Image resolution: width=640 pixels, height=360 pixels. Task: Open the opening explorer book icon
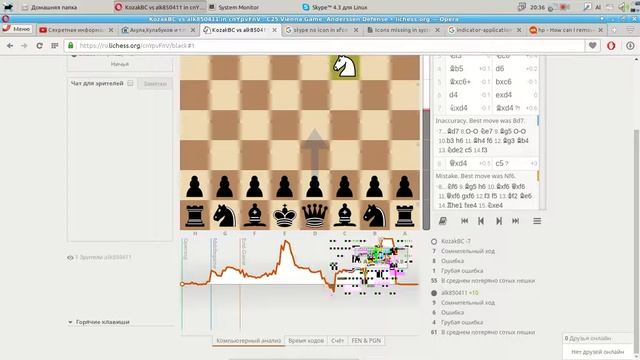pyautogui.click(x=442, y=221)
